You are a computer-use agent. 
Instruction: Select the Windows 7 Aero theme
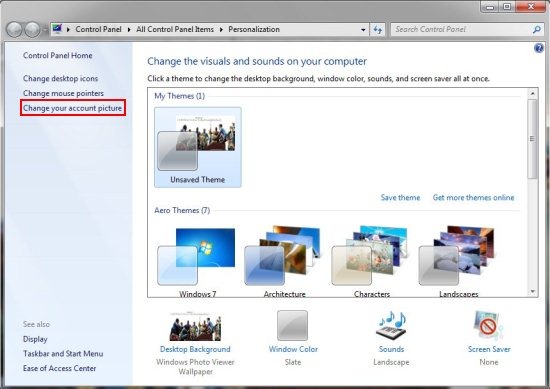coord(197,261)
